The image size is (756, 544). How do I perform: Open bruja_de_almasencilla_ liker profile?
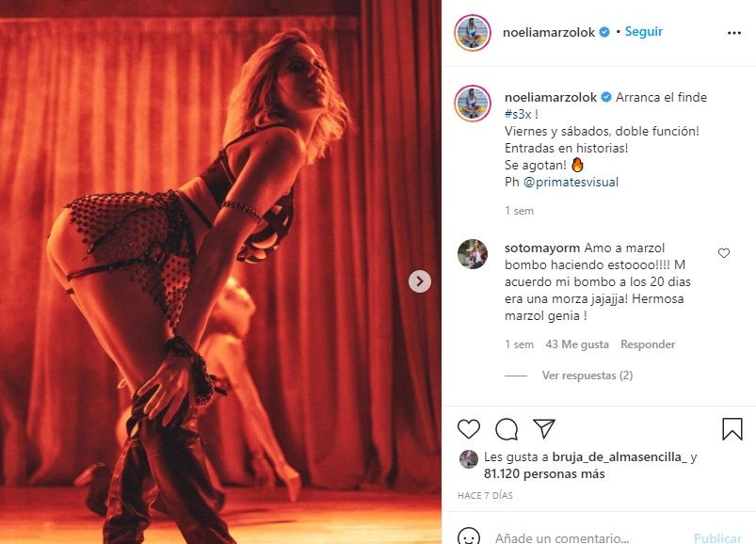621,457
